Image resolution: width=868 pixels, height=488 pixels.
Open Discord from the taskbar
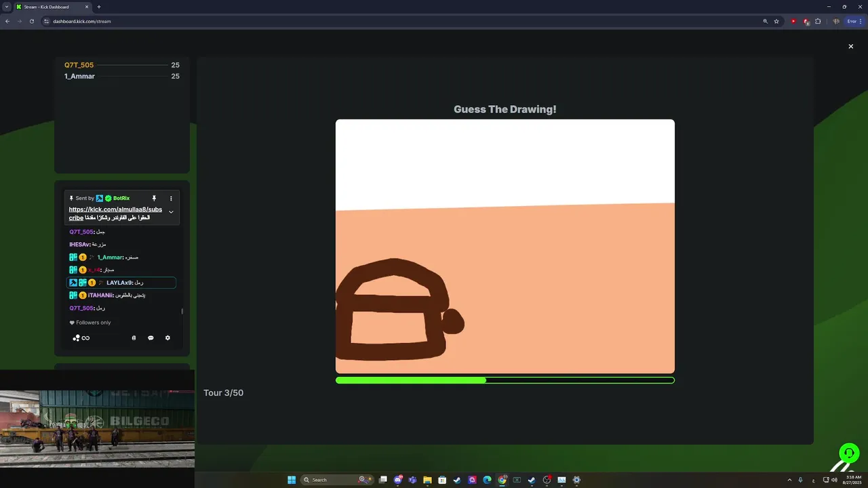tap(398, 480)
